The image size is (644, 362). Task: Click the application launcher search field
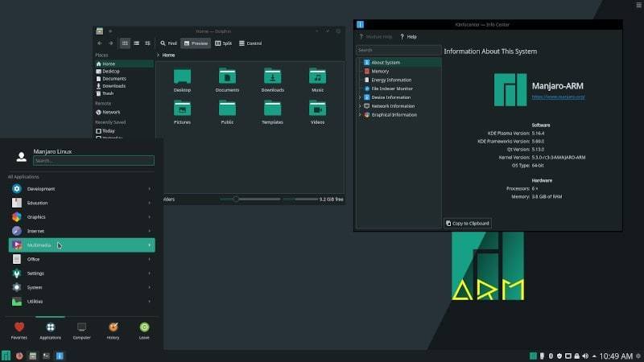(x=93, y=160)
